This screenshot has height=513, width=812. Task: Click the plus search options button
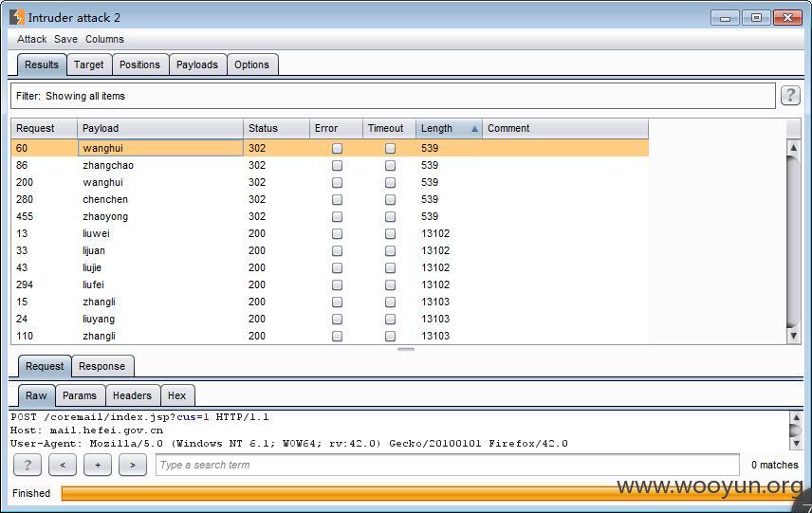tap(98, 465)
